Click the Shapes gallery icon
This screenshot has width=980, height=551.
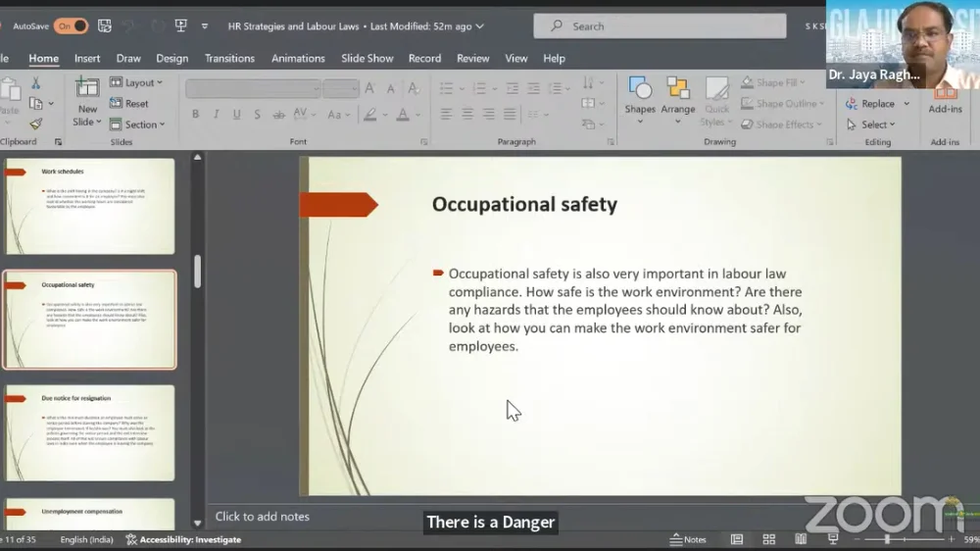(x=640, y=96)
